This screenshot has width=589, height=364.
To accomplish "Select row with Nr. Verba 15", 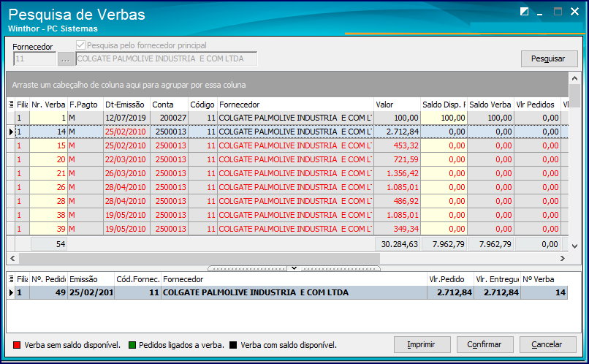I will (287, 145).
